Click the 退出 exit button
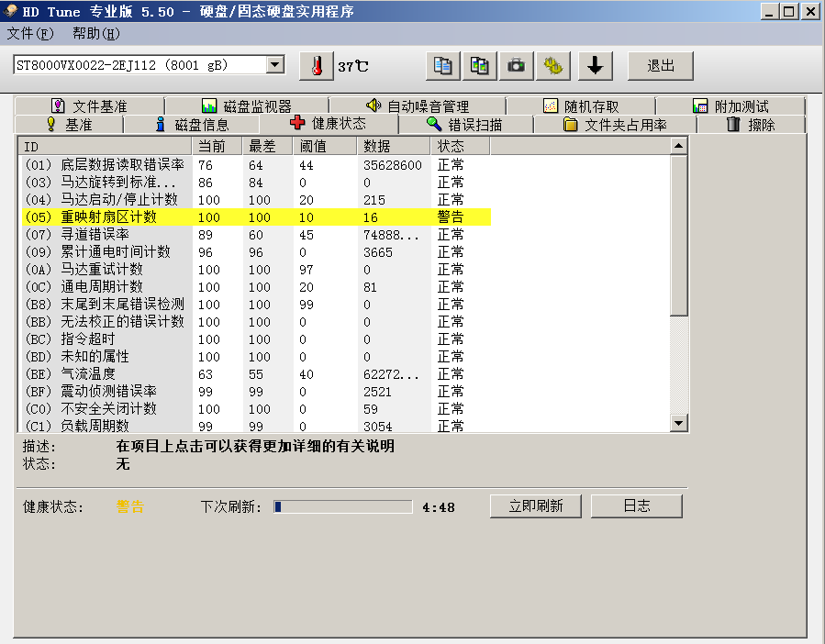Screen dimensions: 825x644 [661, 66]
